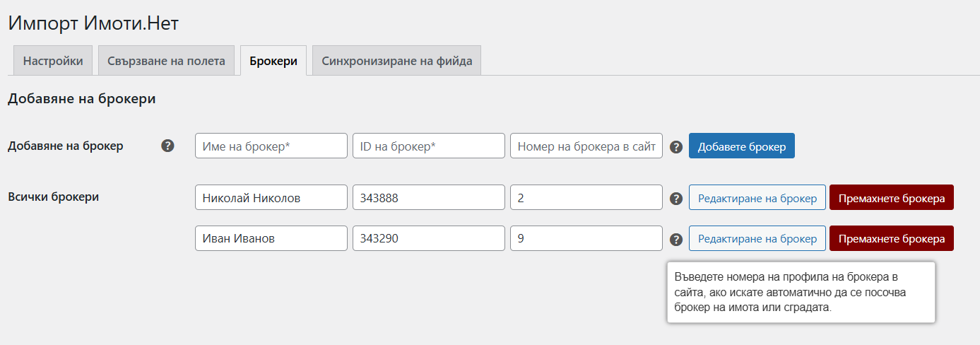Open the Настройки tab
Image resolution: width=980 pixels, height=345 pixels.
(x=53, y=61)
